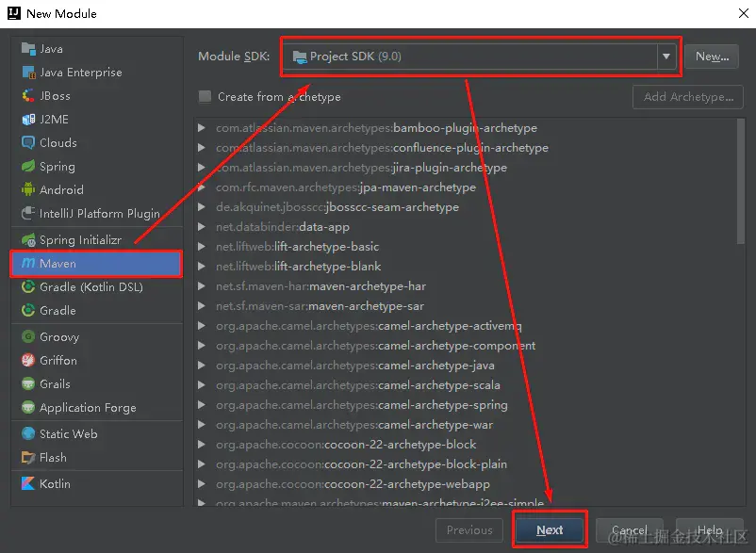
Task: Click the IntelliJ logo in title bar
Action: [14, 13]
